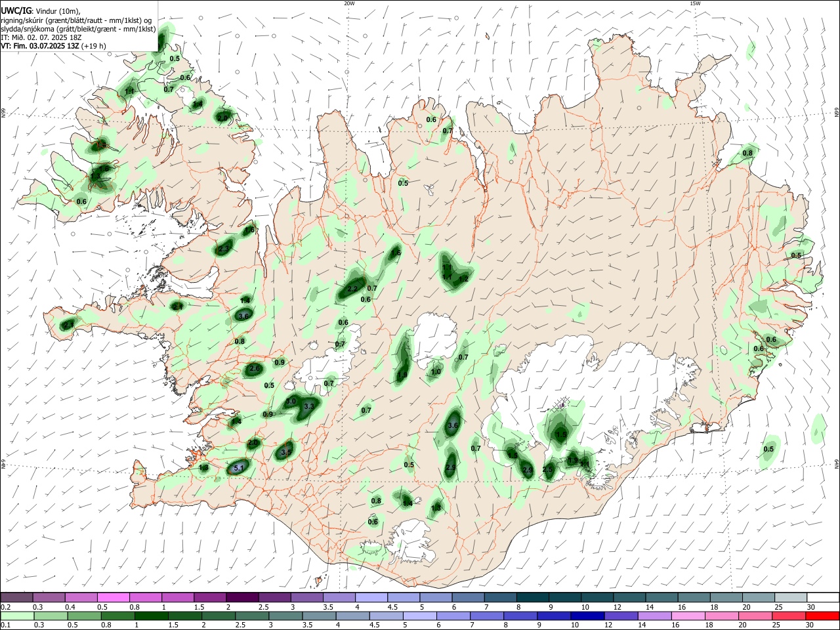Screen dimensions: 840x630
Task: Select the 2.0 precipitation value near 5.1
Action: tap(253, 443)
